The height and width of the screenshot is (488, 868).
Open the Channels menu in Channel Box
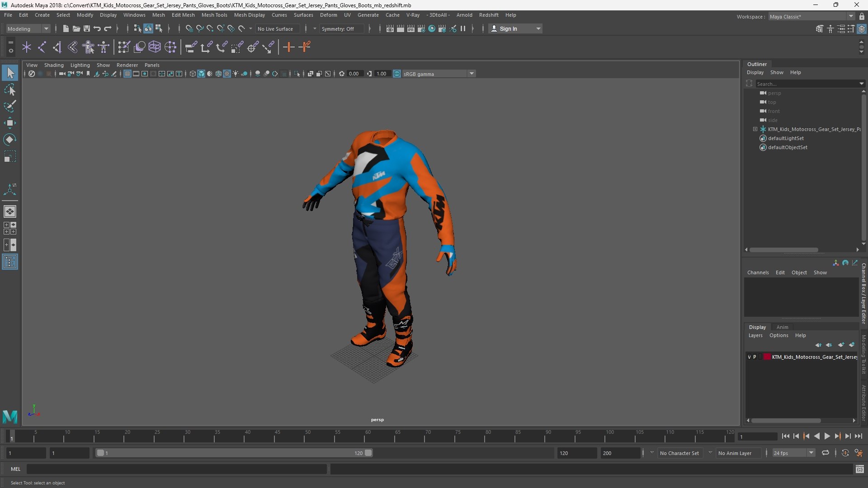coord(758,272)
